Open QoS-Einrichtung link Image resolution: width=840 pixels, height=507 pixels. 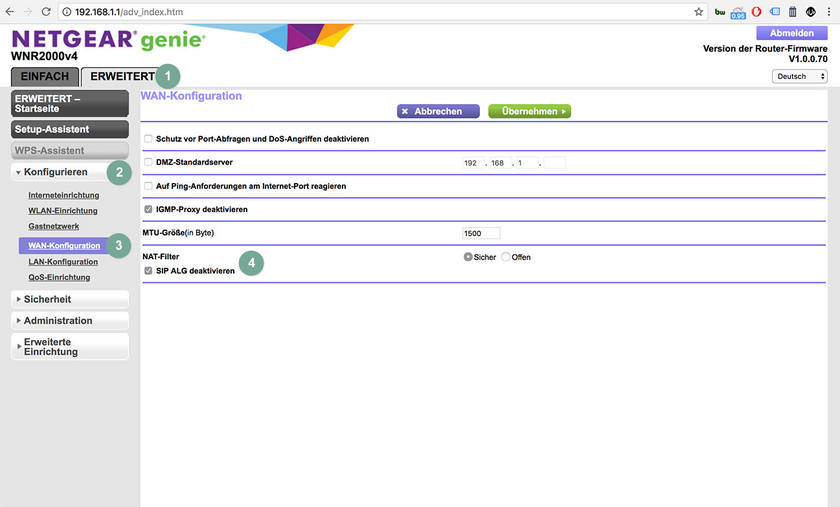(x=59, y=277)
